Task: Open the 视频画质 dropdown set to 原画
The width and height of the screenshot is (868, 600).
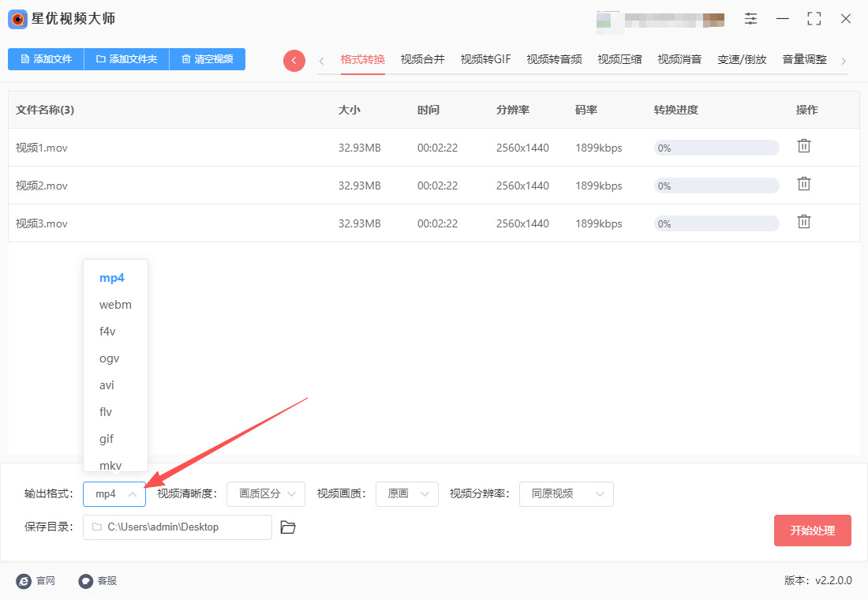Action: click(x=407, y=494)
